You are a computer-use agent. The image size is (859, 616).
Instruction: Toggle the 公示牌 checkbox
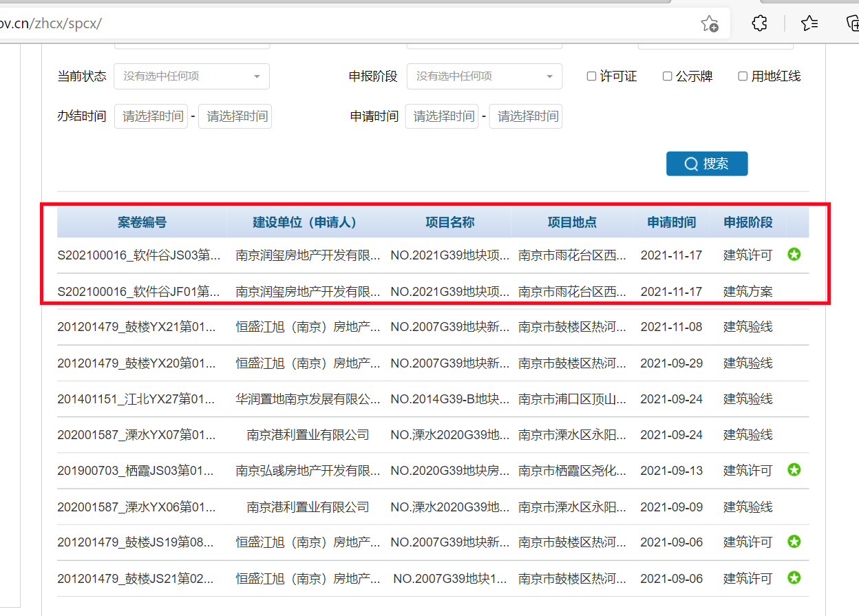pos(667,76)
